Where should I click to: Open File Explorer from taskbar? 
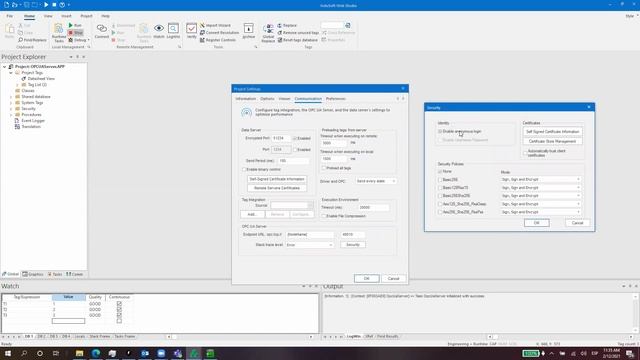coord(80,353)
